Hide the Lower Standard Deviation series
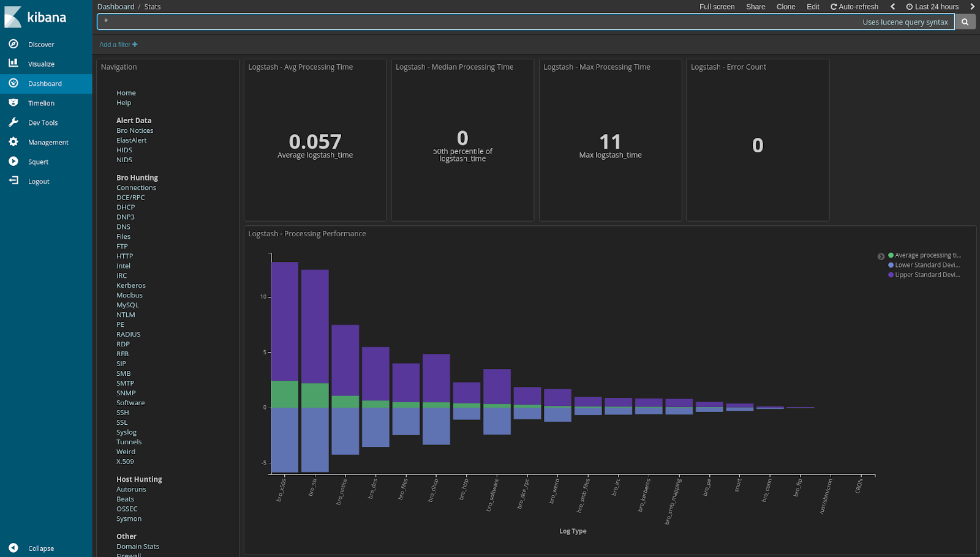The image size is (980, 557). tap(925, 265)
